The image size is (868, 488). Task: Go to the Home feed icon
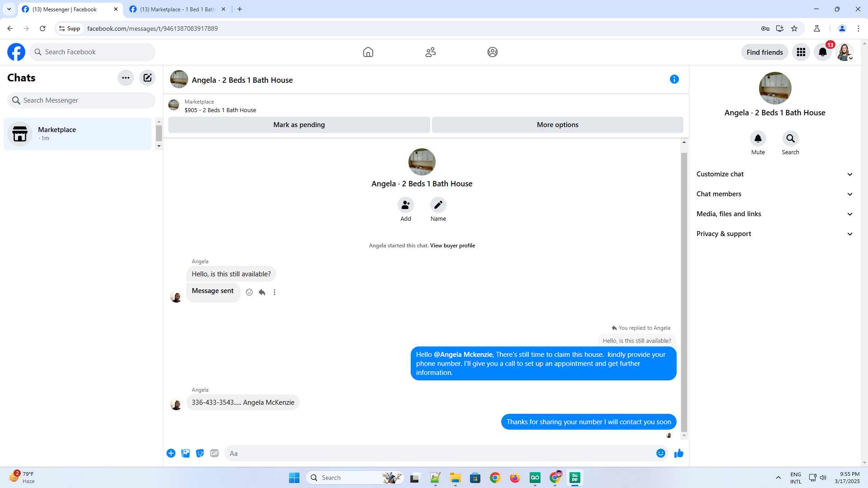point(368,52)
